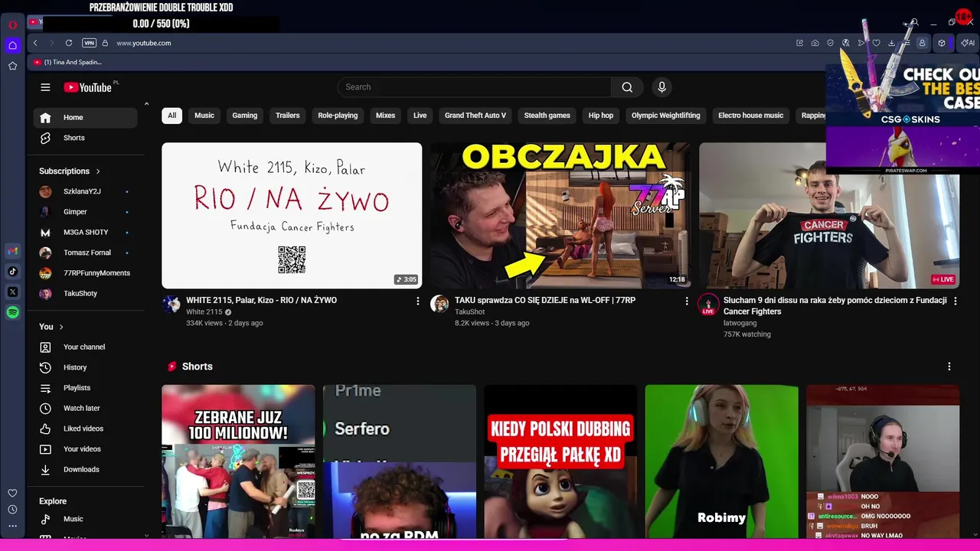Image resolution: width=980 pixels, height=551 pixels.
Task: Open the ad blocker shield icon
Action: click(x=830, y=43)
